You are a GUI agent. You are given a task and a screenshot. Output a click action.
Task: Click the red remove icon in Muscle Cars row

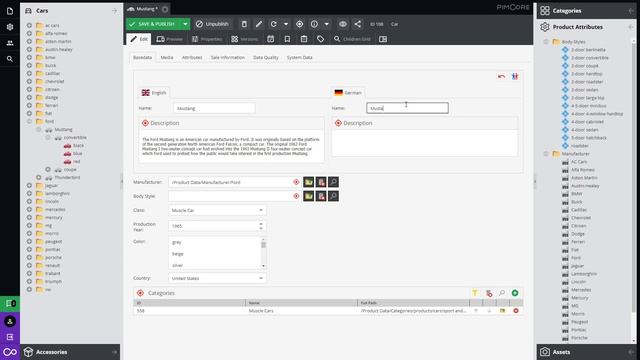click(x=516, y=311)
